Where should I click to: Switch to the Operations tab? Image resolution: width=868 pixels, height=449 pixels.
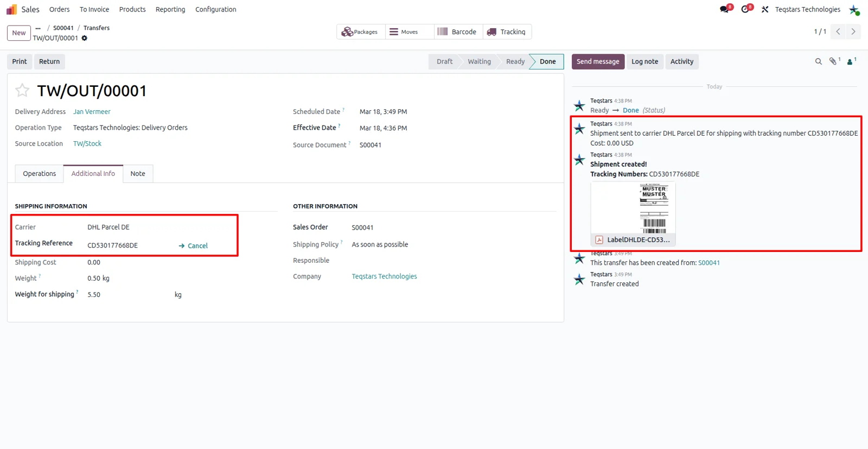click(40, 174)
